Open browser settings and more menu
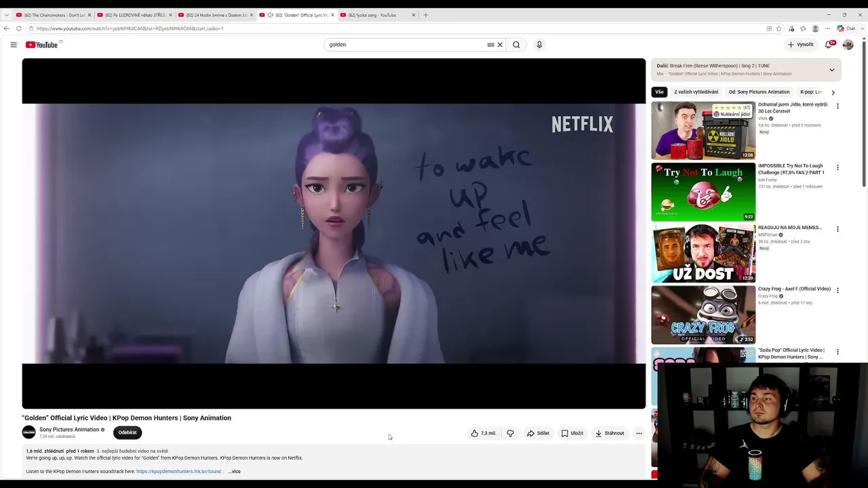The width and height of the screenshot is (868, 488). click(x=827, y=28)
